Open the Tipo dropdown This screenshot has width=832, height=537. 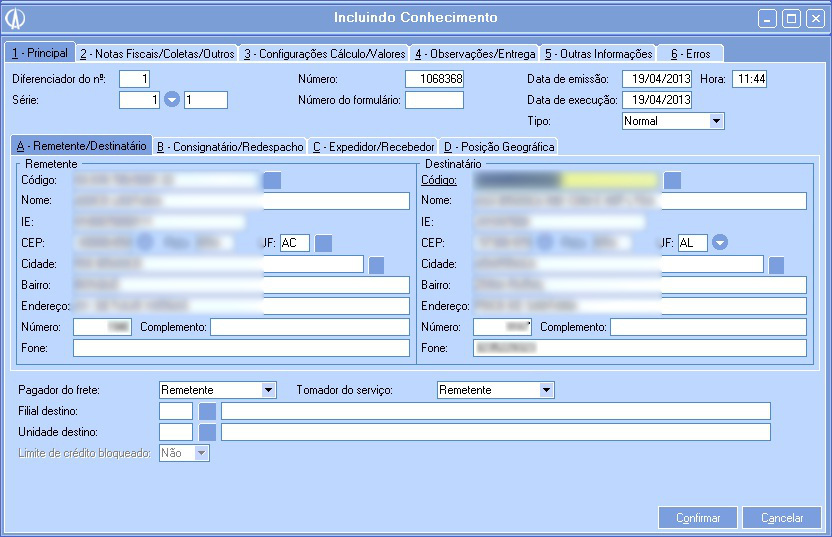[716, 121]
